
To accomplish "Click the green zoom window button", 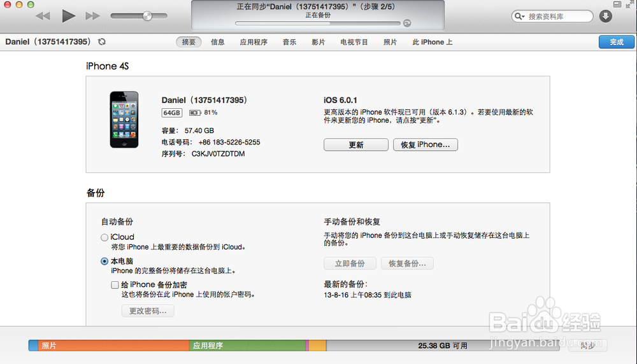I will pyautogui.click(x=31, y=4).
